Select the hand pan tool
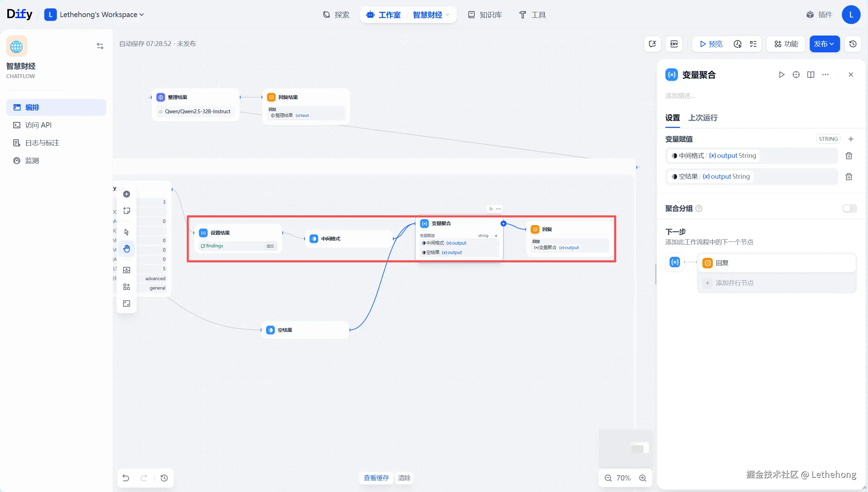Screen dimensions: 868x492 click(x=127, y=248)
